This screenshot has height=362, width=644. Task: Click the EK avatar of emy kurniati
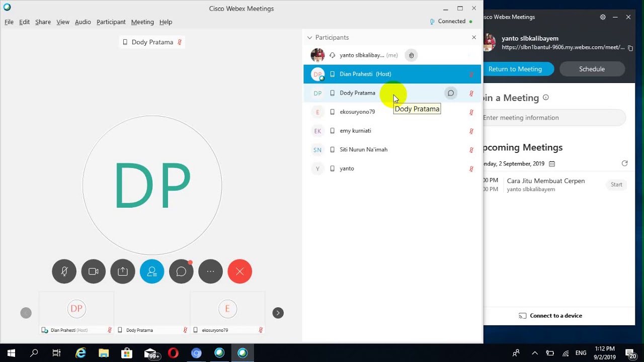[317, 131]
